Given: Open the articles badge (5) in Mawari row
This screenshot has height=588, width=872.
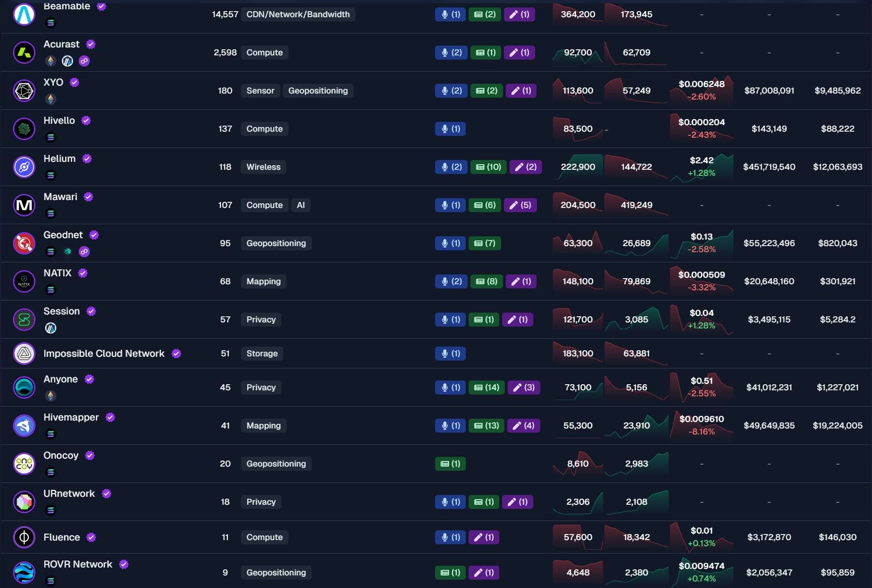Looking at the screenshot, I should click(x=520, y=205).
